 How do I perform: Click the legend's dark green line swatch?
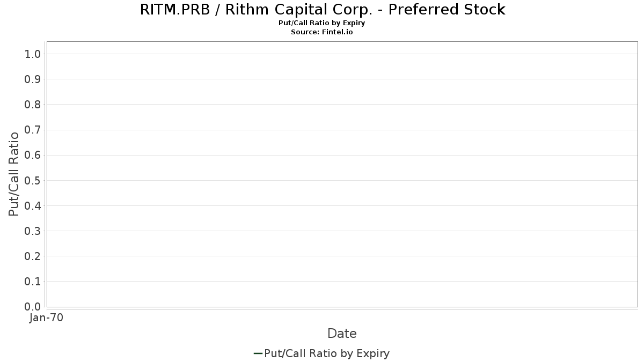[258, 353]
